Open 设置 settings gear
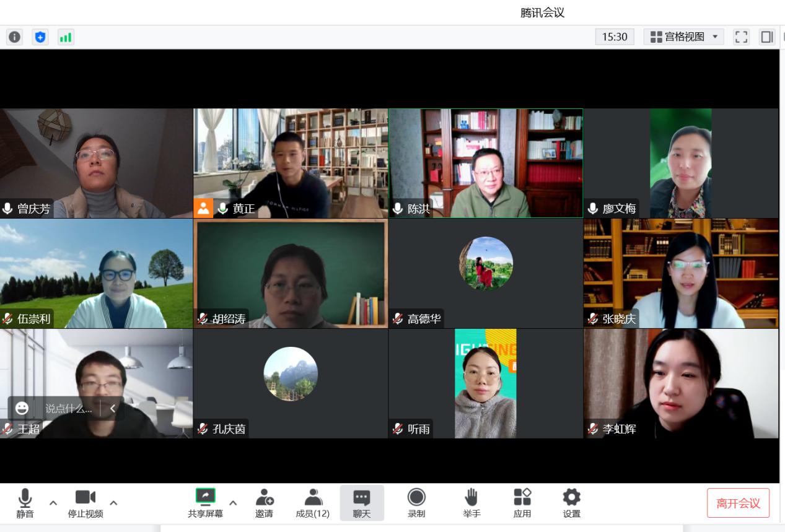Screen dimensions: 785x532 [x=571, y=503]
